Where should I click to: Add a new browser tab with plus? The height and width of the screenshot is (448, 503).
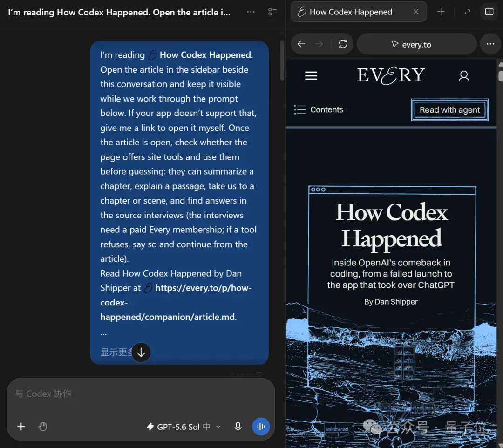[441, 12]
